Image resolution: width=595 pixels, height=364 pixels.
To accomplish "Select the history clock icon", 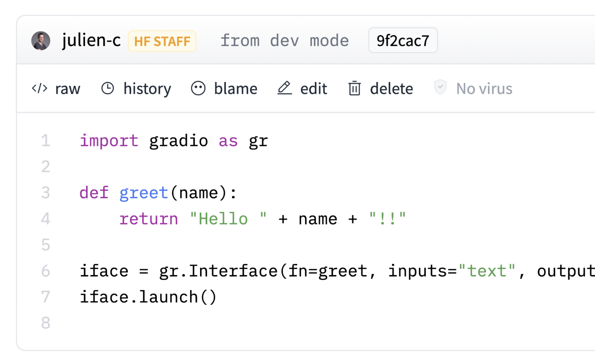I will [107, 88].
